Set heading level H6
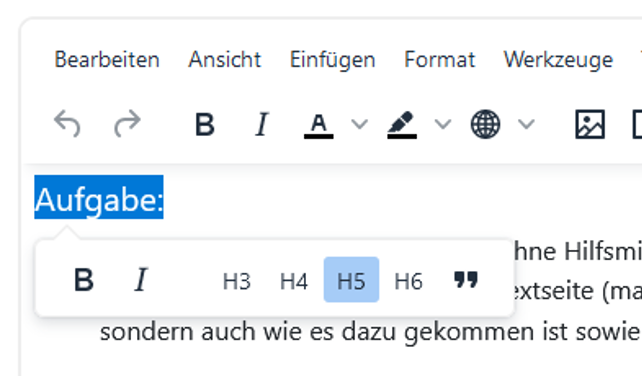The height and width of the screenshot is (376, 642). click(x=409, y=280)
